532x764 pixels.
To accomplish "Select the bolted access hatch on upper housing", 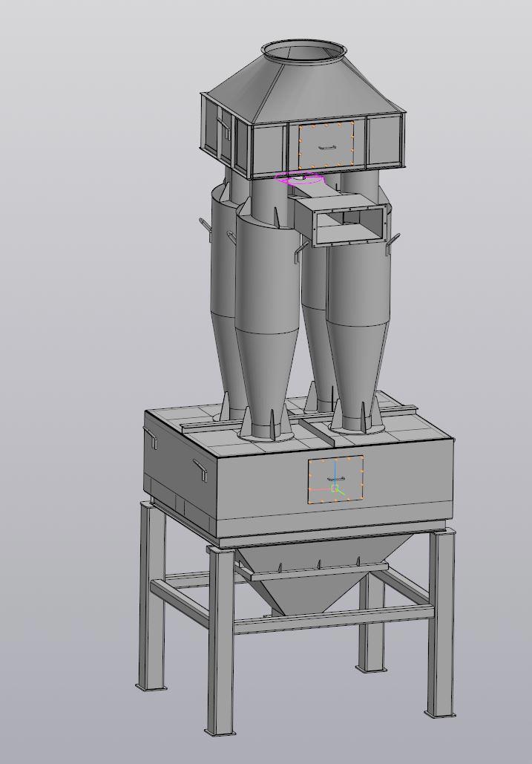I will 326,144.
